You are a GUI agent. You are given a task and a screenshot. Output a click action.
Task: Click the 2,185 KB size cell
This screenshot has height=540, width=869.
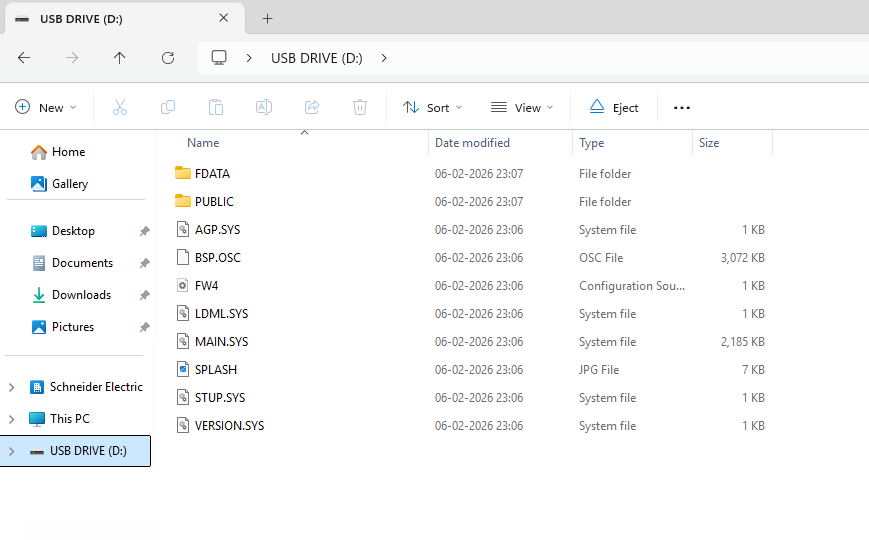pyautogui.click(x=742, y=342)
